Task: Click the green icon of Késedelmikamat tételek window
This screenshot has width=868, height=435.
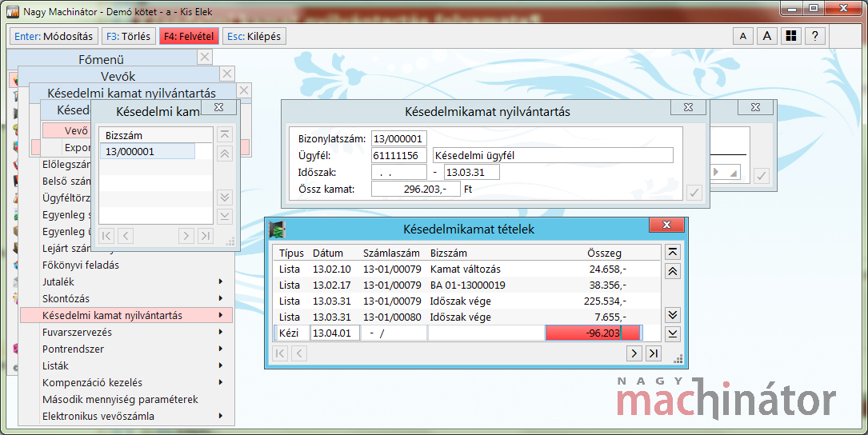Action: (277, 229)
